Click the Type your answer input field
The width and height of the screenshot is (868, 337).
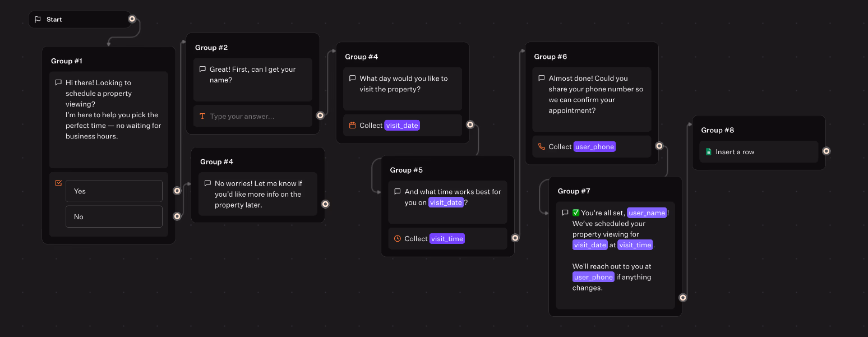pos(258,117)
